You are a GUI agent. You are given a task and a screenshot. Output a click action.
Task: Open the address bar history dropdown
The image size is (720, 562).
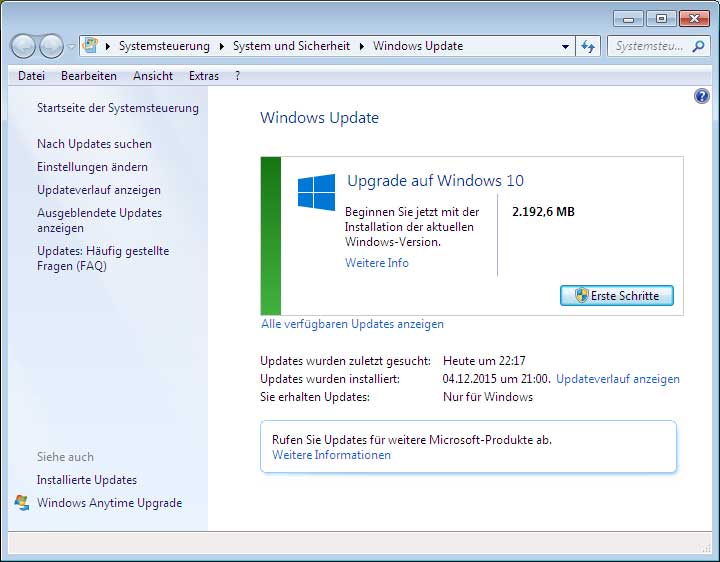point(566,46)
